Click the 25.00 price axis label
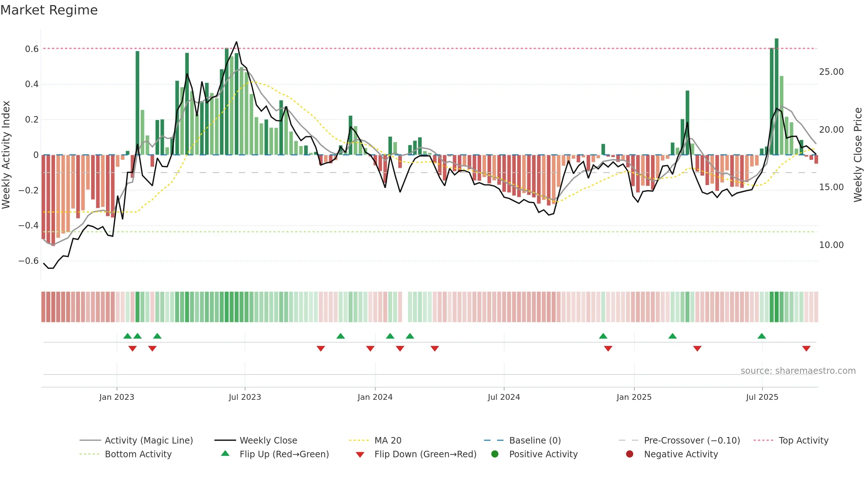 pos(831,72)
